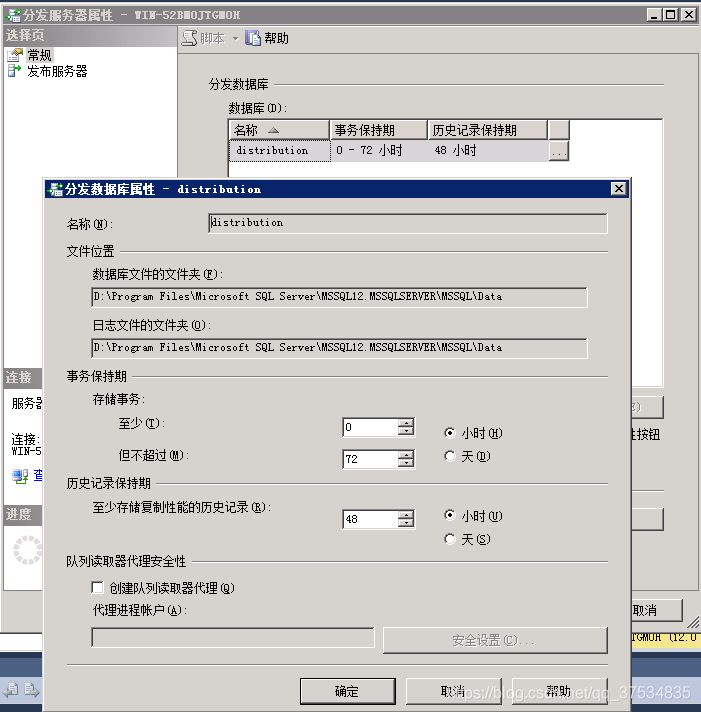Open Help in the distributor properties toolbar

(x=267, y=38)
